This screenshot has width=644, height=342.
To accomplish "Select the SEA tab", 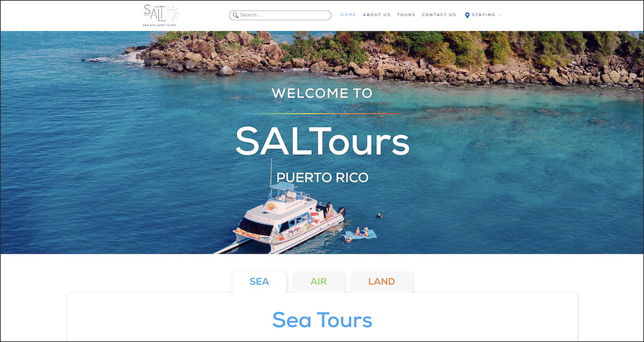I will point(259,282).
